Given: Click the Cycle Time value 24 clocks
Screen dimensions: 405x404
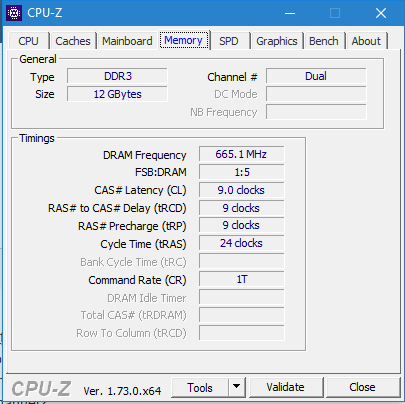Looking at the screenshot, I should click(242, 243).
